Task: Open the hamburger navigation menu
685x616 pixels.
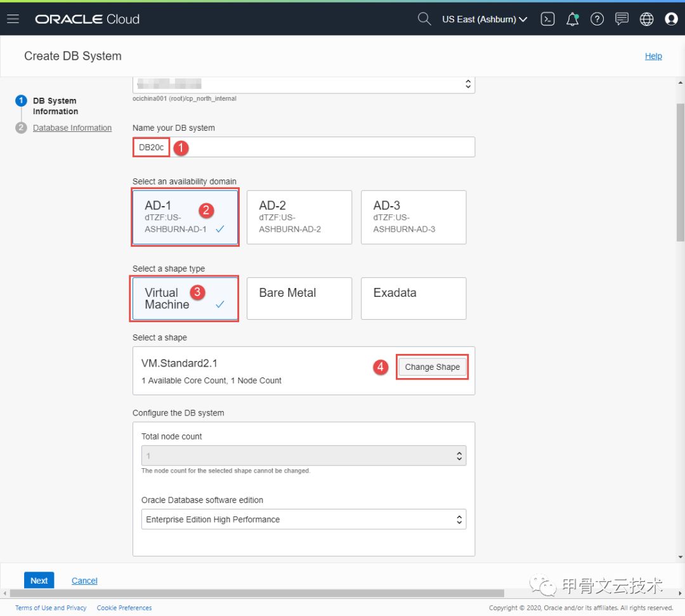Action: (x=13, y=19)
